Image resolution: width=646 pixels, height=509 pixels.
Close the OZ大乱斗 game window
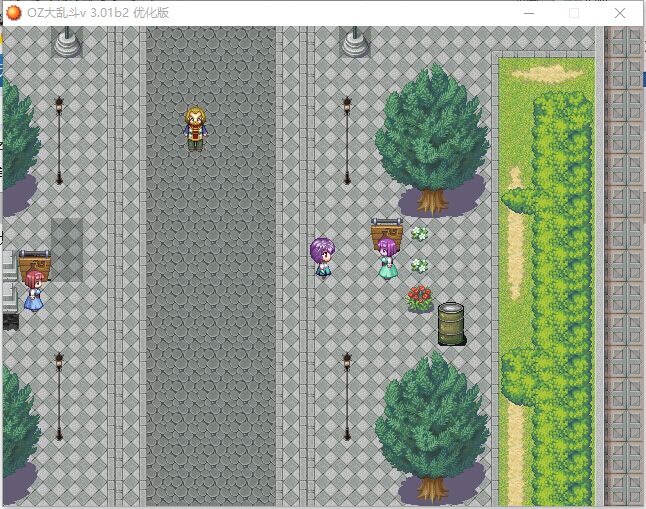620,13
